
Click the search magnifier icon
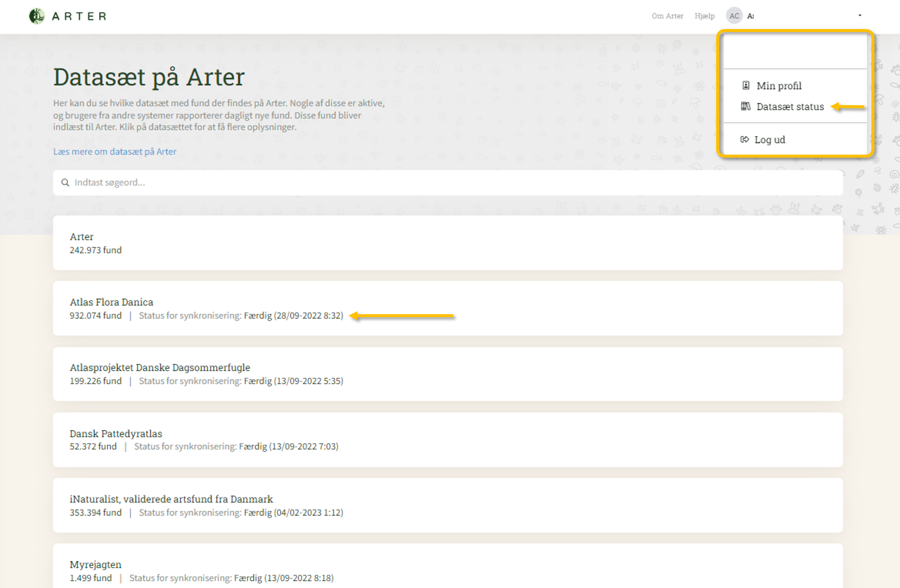[x=65, y=183]
